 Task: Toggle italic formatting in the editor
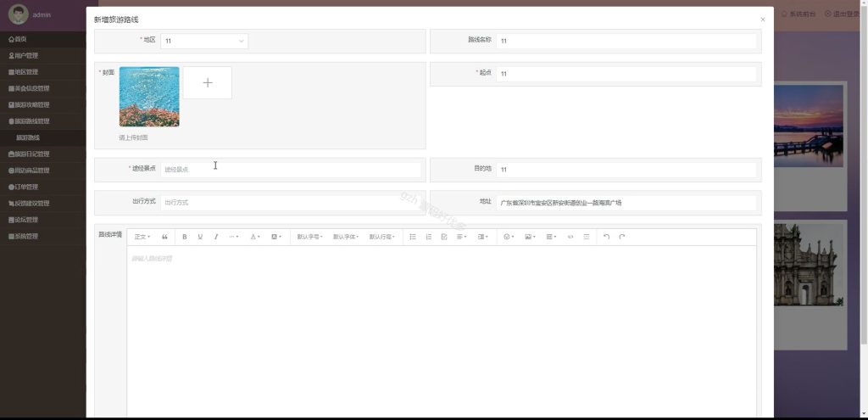click(x=216, y=237)
